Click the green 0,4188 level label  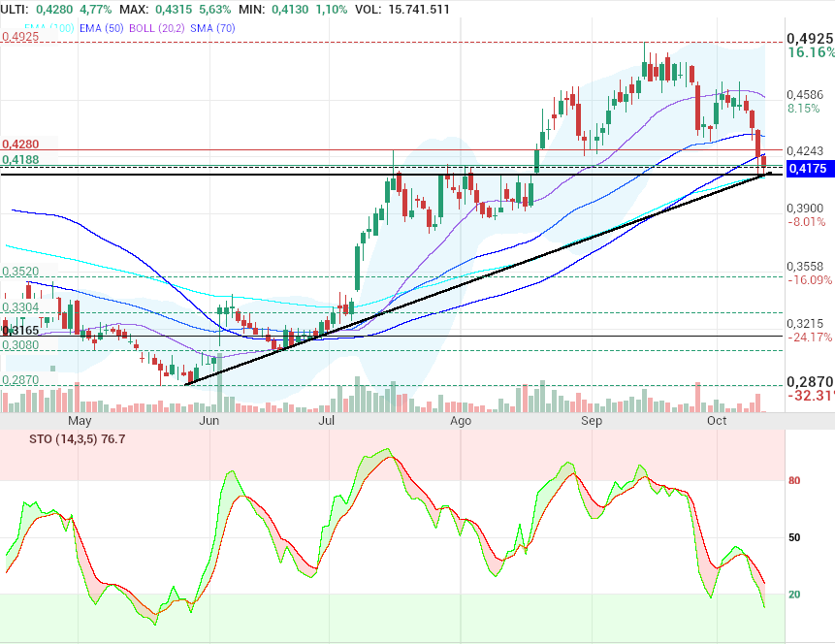(x=21, y=159)
